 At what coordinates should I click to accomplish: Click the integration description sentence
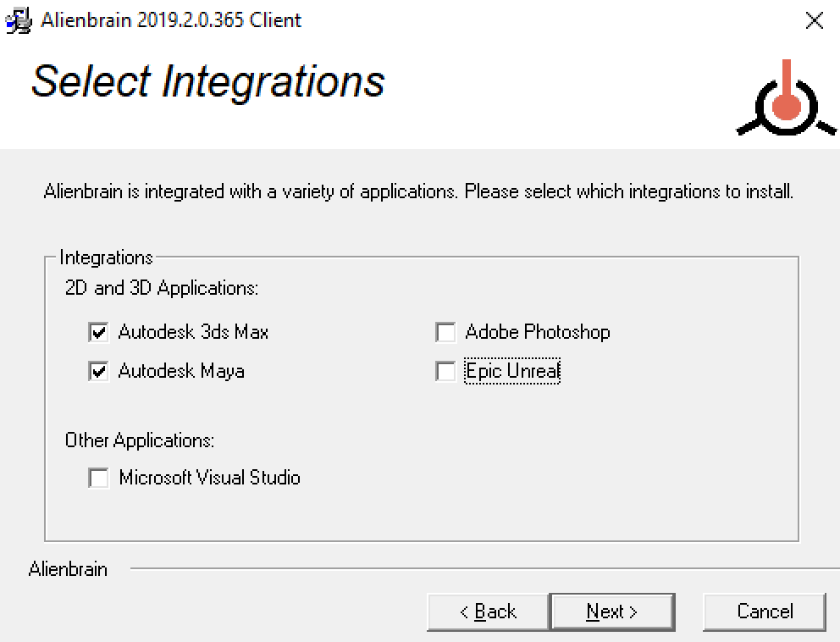coord(418,191)
